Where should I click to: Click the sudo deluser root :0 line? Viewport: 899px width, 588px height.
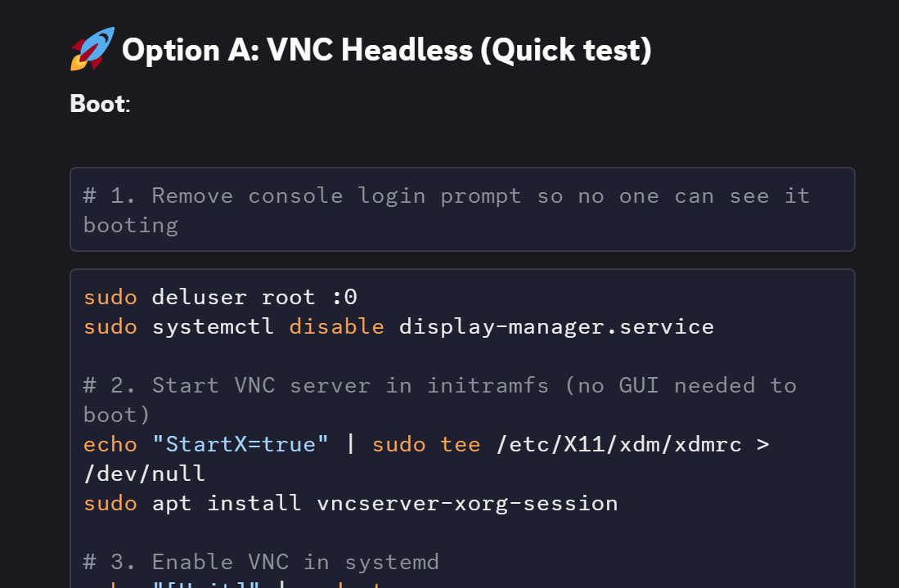pyautogui.click(x=220, y=297)
